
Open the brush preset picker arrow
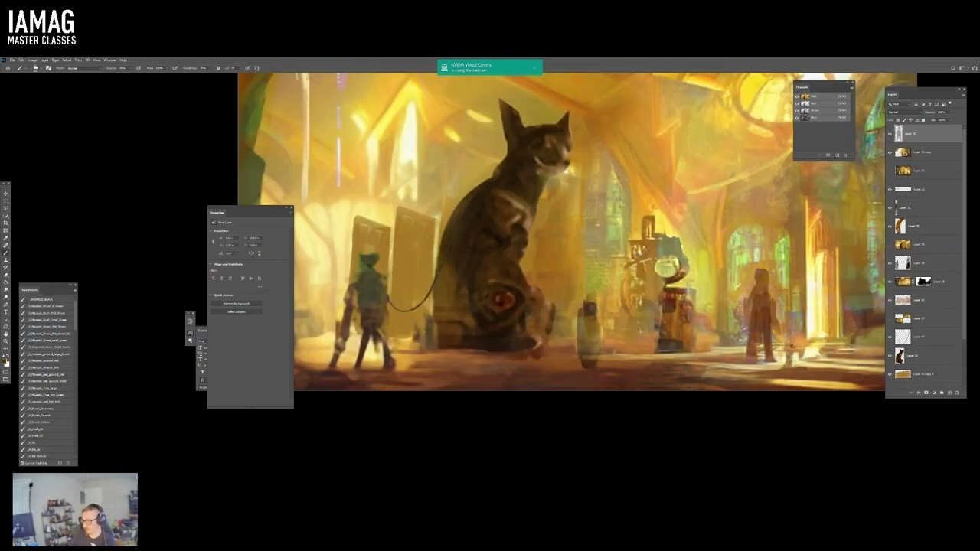pyautogui.click(x=41, y=68)
